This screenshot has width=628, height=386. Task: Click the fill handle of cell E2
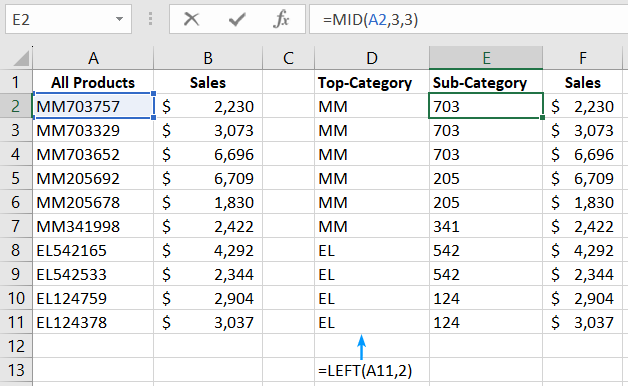pyautogui.click(x=542, y=117)
